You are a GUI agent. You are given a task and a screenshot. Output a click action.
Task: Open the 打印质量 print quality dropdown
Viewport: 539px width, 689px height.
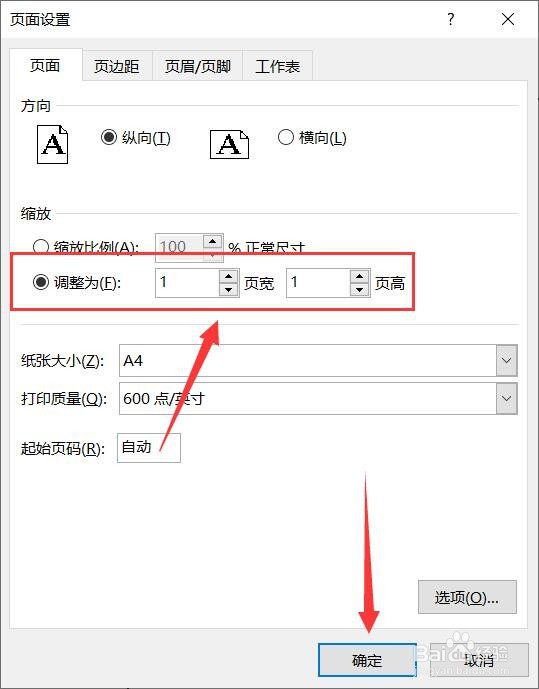click(x=506, y=399)
